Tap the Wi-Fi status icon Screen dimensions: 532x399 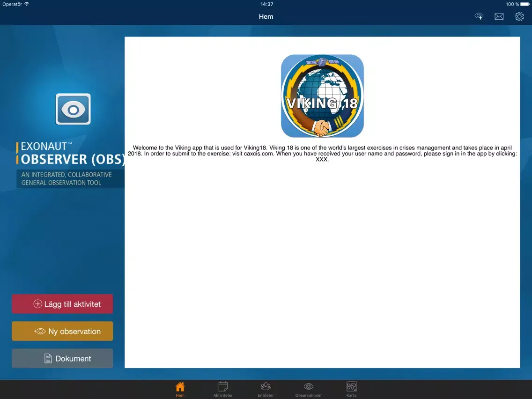27,4
